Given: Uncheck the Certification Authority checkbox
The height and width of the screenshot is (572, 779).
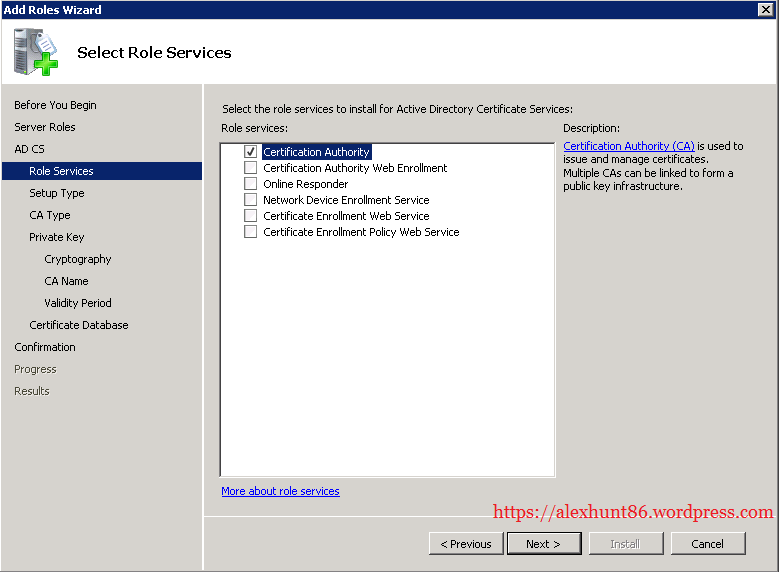Looking at the screenshot, I should [251, 152].
